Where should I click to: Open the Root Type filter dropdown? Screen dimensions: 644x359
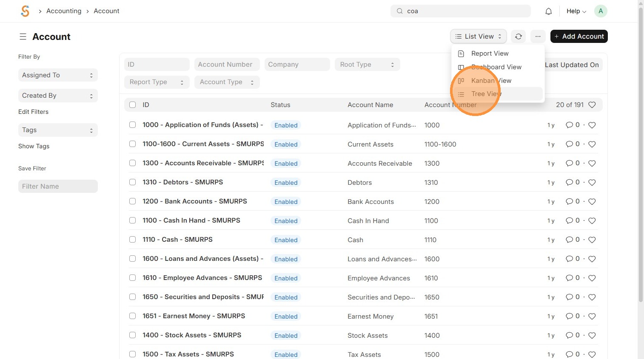click(367, 65)
